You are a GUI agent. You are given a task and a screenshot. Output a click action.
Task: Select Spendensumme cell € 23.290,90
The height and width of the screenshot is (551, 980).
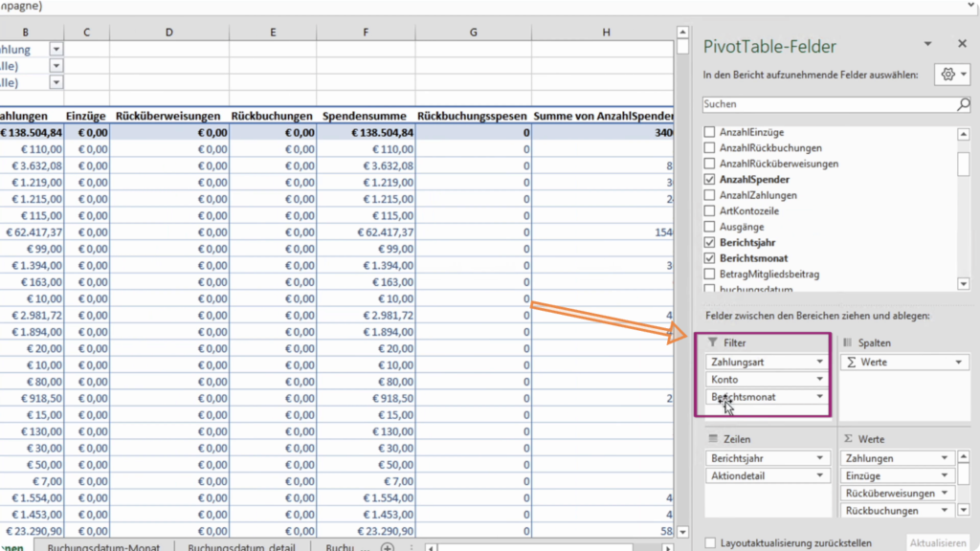(366, 531)
